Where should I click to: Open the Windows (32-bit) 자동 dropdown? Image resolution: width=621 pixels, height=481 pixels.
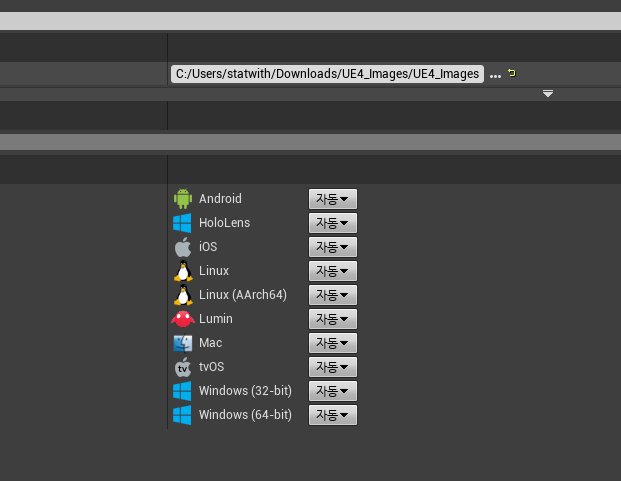333,391
